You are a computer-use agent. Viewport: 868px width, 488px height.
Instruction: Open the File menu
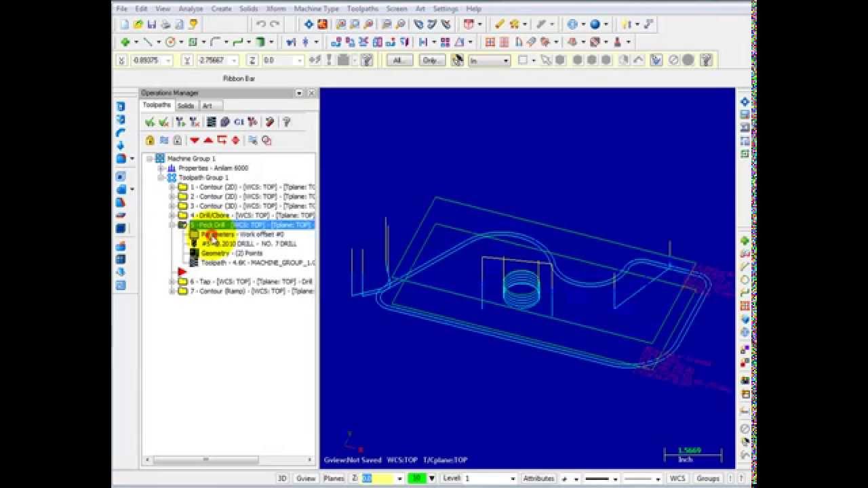tap(122, 9)
